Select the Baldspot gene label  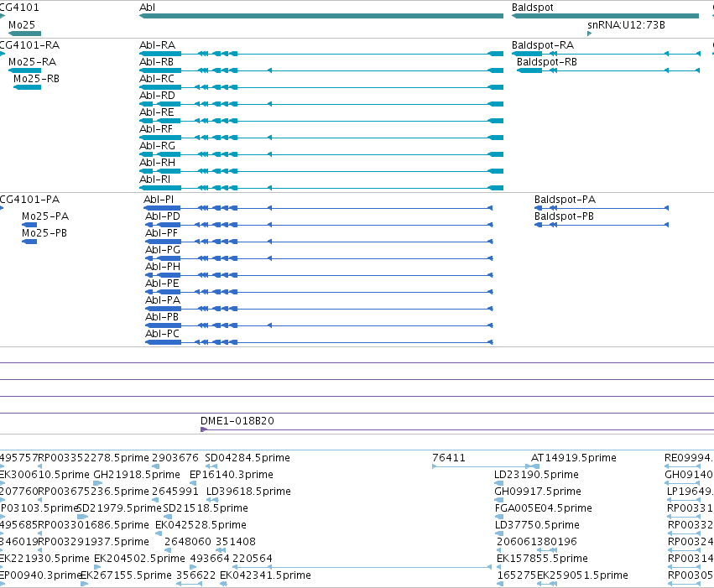pyautogui.click(x=532, y=8)
